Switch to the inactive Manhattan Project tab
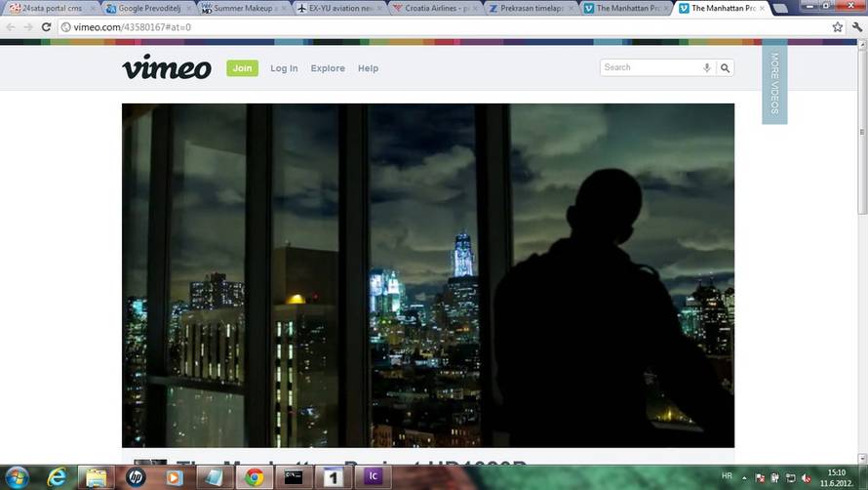 (625, 9)
